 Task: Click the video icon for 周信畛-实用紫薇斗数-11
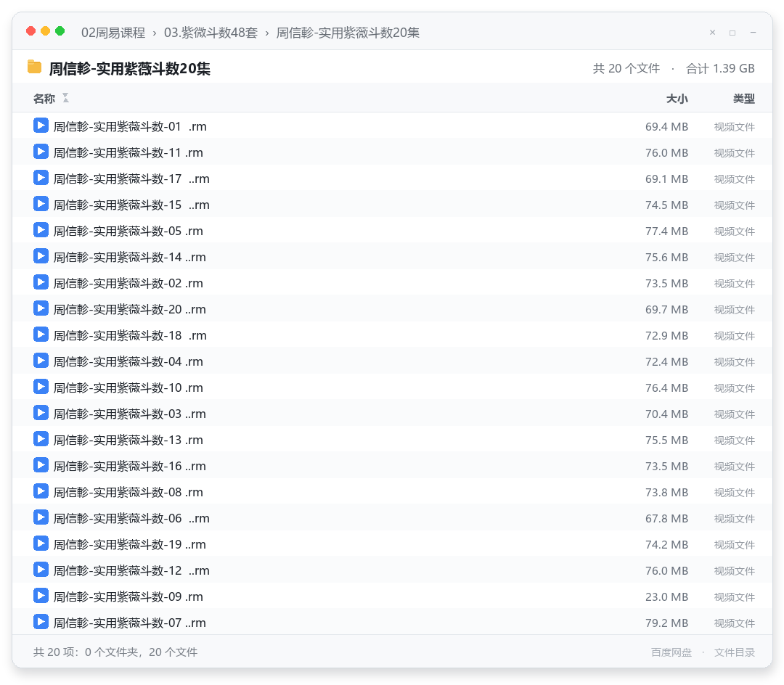tap(41, 152)
